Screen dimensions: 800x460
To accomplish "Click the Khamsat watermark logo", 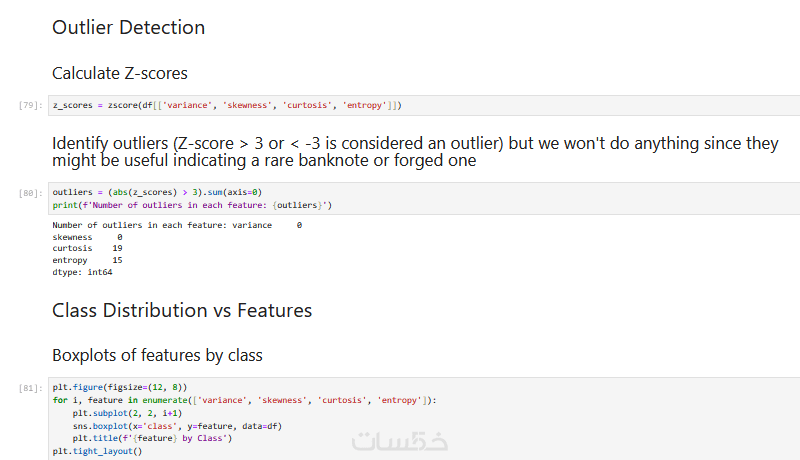I will (x=410, y=439).
